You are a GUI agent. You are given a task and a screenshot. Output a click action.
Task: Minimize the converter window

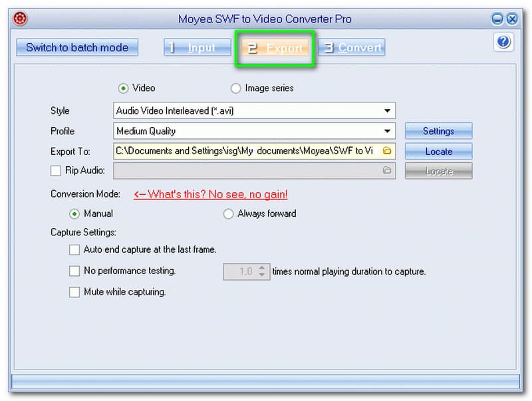click(x=499, y=19)
